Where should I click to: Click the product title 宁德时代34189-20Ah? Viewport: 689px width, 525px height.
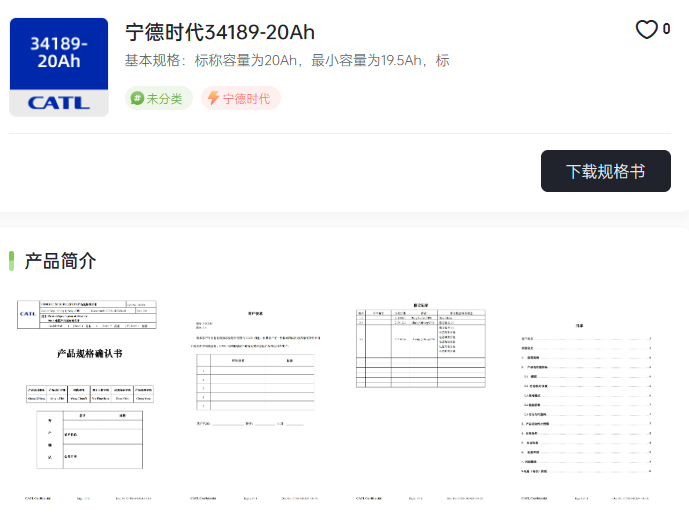tap(220, 33)
